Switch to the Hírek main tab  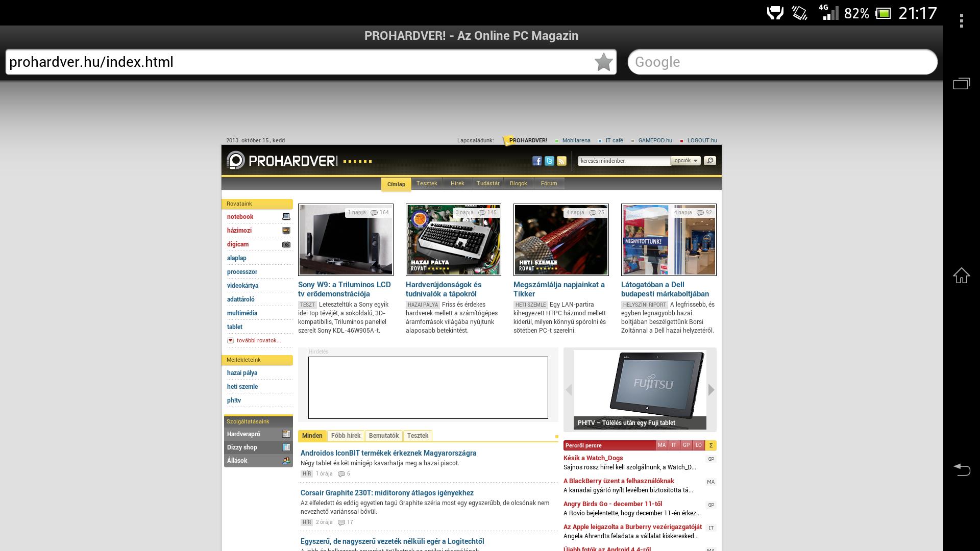coord(457,183)
